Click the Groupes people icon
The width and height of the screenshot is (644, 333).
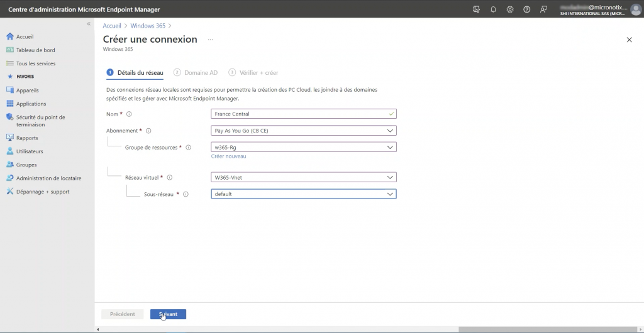(10, 165)
